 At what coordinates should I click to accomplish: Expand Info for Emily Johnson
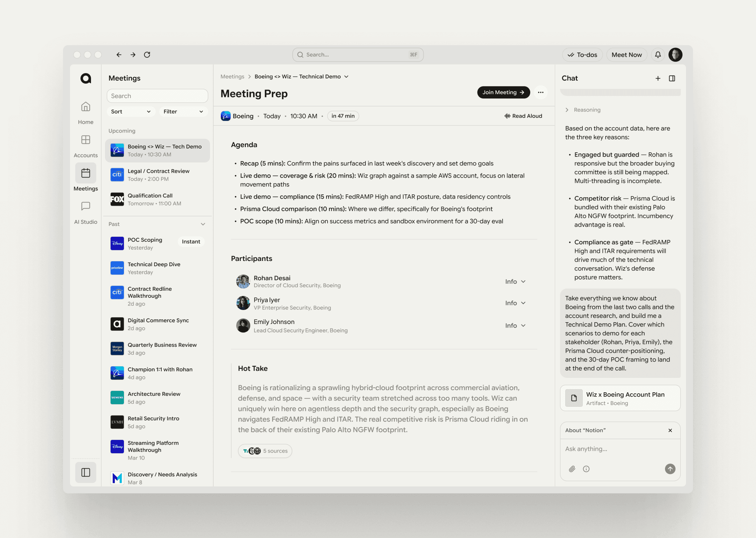click(x=516, y=325)
